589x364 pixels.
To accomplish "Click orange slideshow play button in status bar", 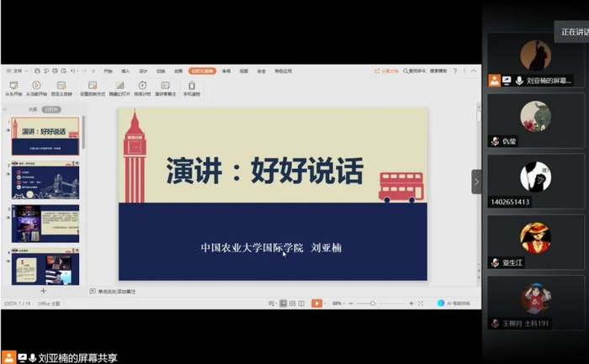I will coord(316,303).
